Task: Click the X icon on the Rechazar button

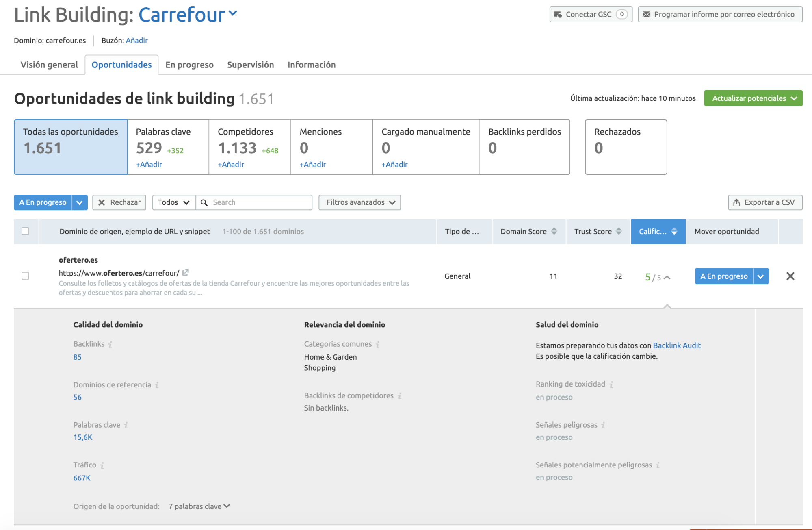Action: [103, 202]
